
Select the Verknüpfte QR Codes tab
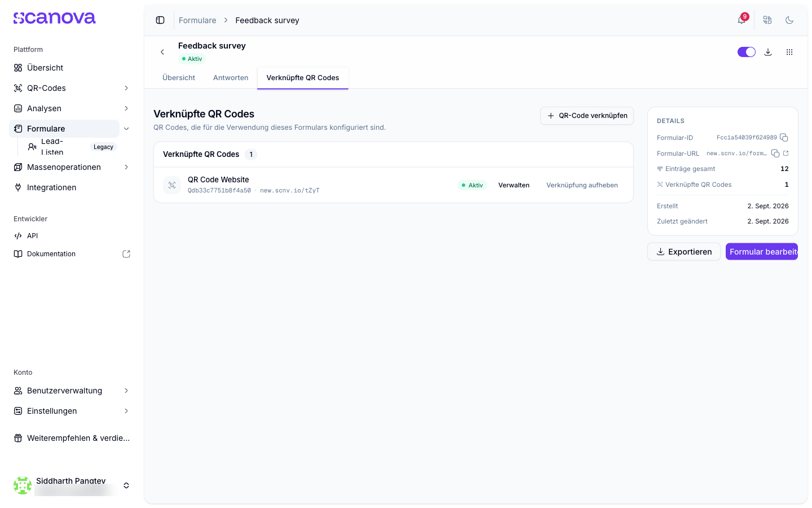303,78
